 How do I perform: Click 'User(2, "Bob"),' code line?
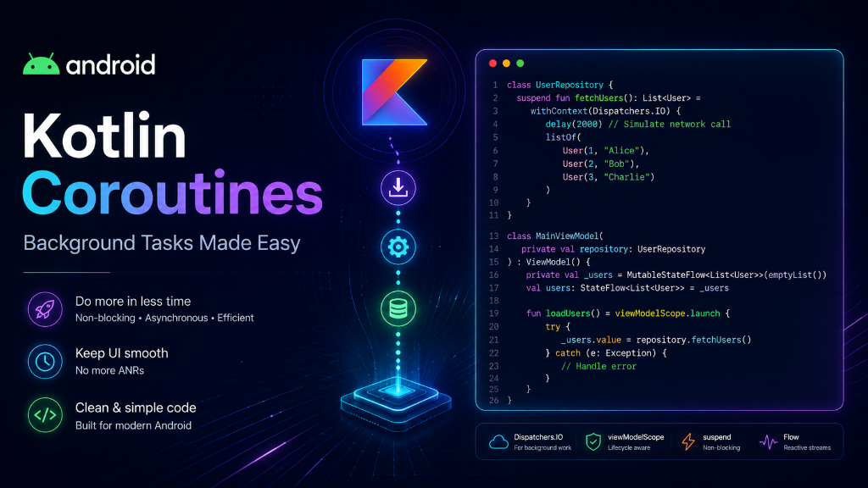(601, 164)
